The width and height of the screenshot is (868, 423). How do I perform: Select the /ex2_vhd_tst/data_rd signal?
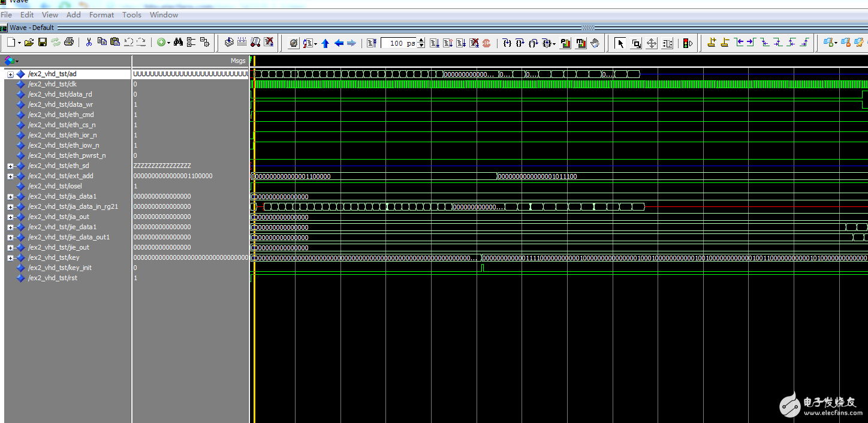[x=60, y=94]
